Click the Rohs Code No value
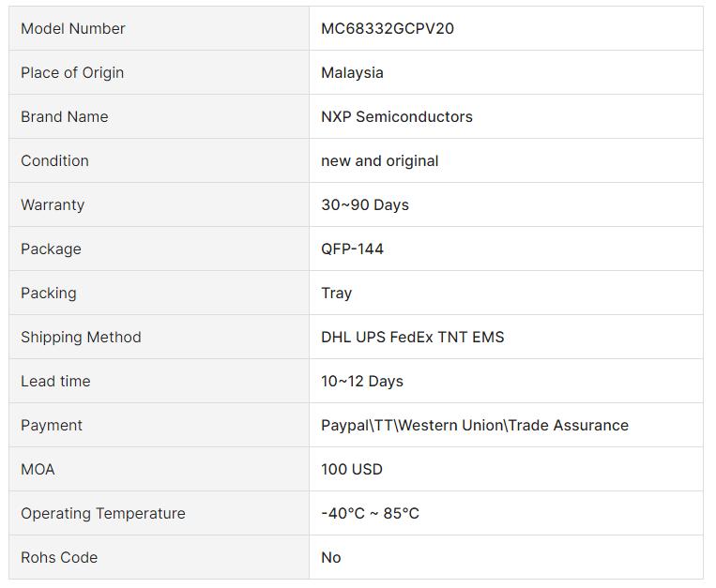This screenshot has width=716, height=588. 331,557
